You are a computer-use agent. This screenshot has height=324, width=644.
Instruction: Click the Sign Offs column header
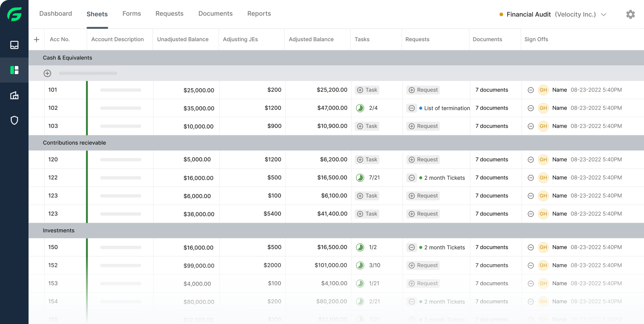536,39
